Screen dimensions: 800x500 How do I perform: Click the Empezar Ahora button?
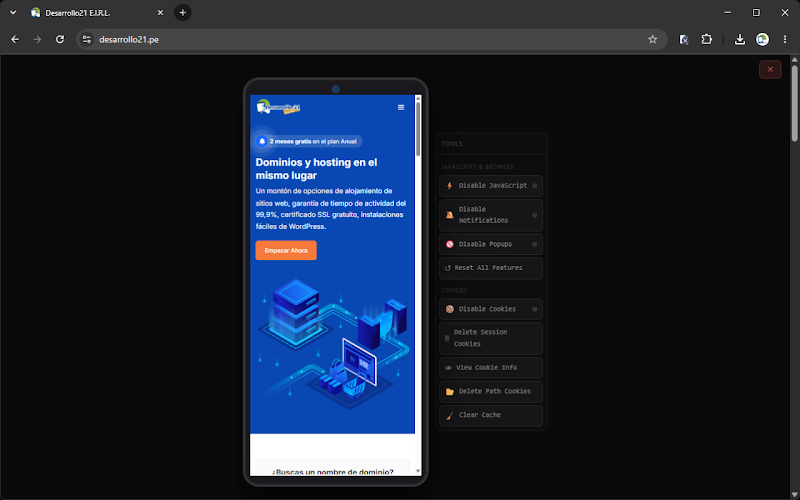(286, 251)
